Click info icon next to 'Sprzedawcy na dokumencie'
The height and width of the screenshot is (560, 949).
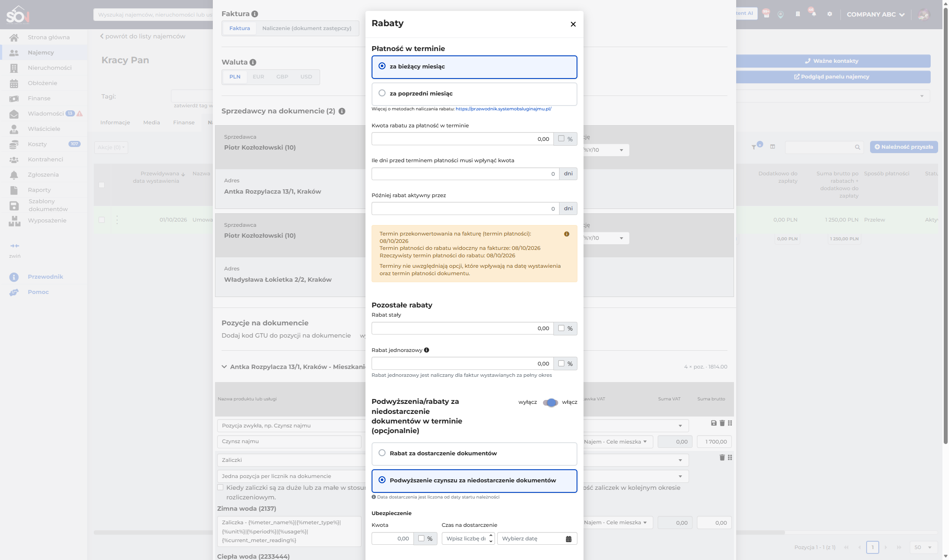tap(342, 111)
